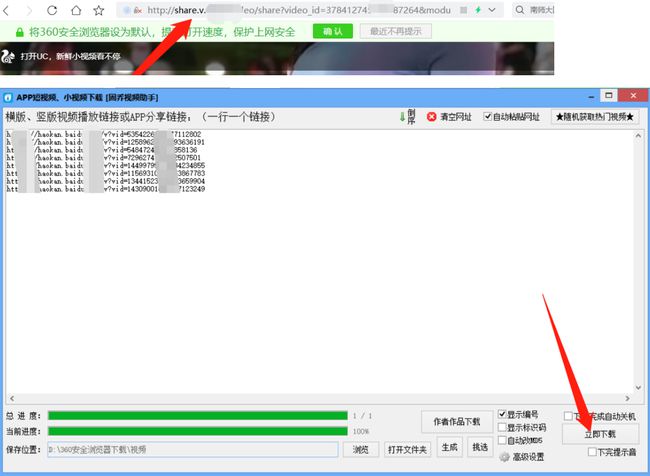650x476 pixels.
Task: Click the 打开UC banner text
Action: point(70,56)
